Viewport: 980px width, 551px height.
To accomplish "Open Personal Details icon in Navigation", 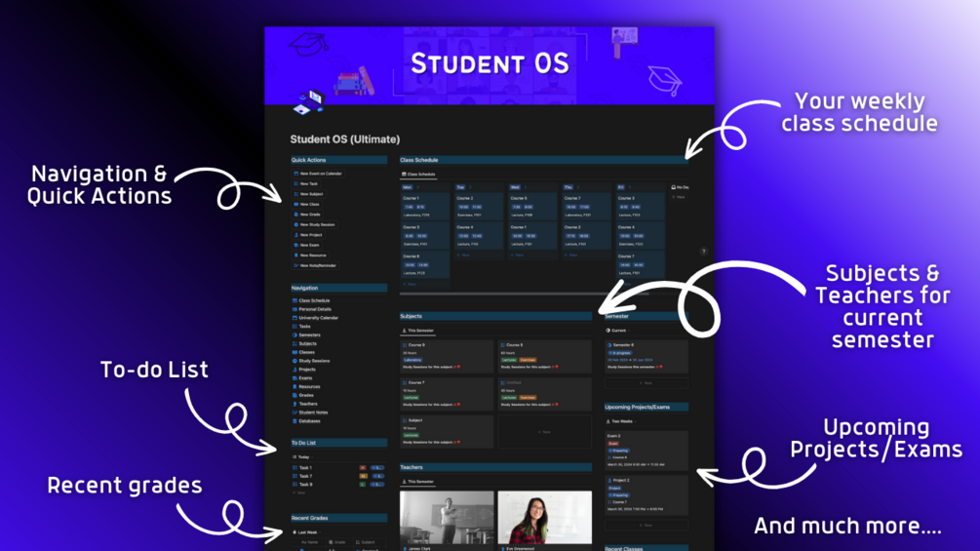I will pyautogui.click(x=295, y=309).
